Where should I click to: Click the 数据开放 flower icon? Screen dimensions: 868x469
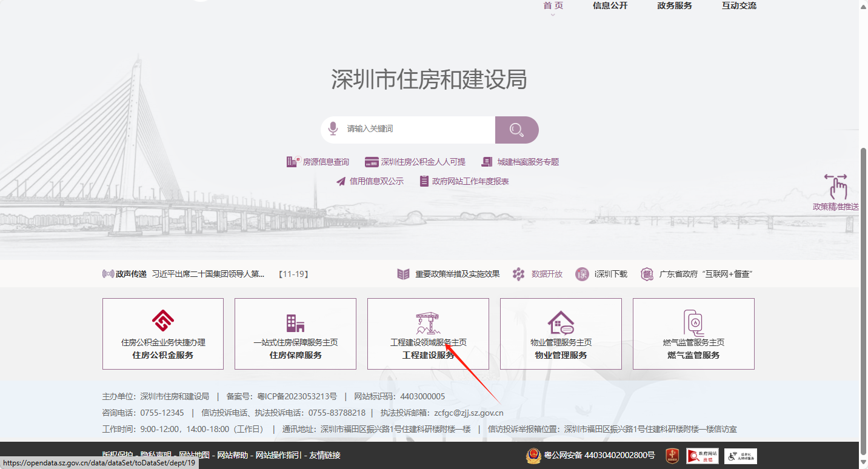(x=518, y=274)
